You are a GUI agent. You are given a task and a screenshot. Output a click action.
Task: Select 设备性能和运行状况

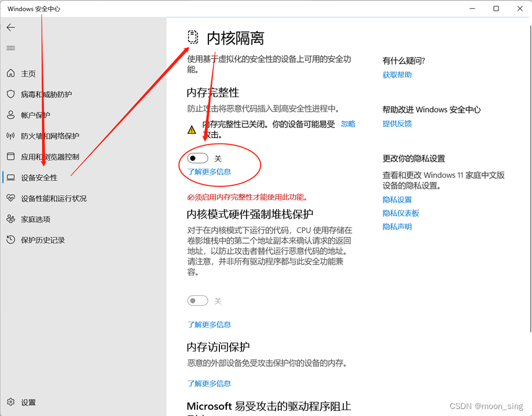click(56, 198)
